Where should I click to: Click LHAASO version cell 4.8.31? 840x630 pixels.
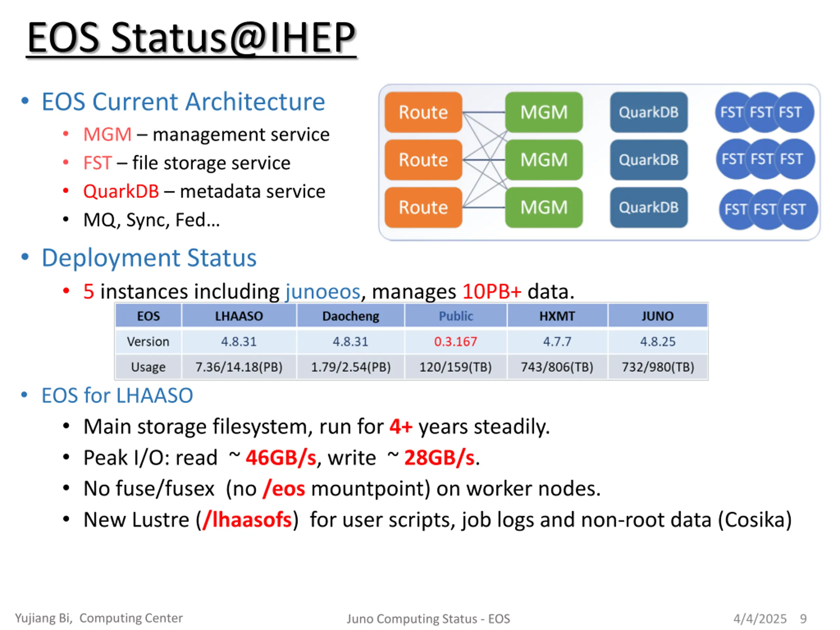pos(239,342)
